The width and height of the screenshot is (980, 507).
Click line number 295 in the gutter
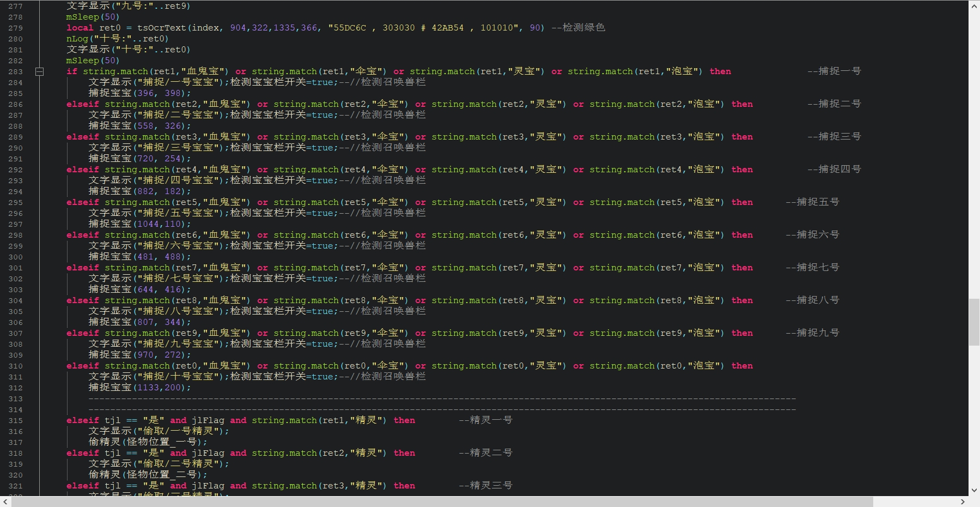[x=16, y=202]
